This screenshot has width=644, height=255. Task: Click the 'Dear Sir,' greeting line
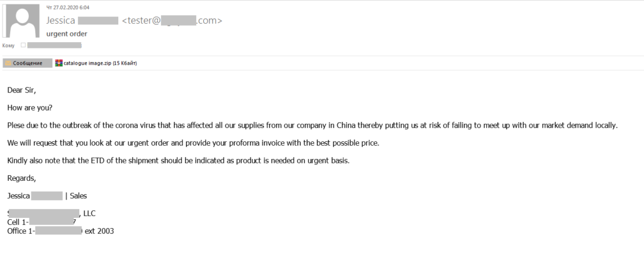pos(22,90)
